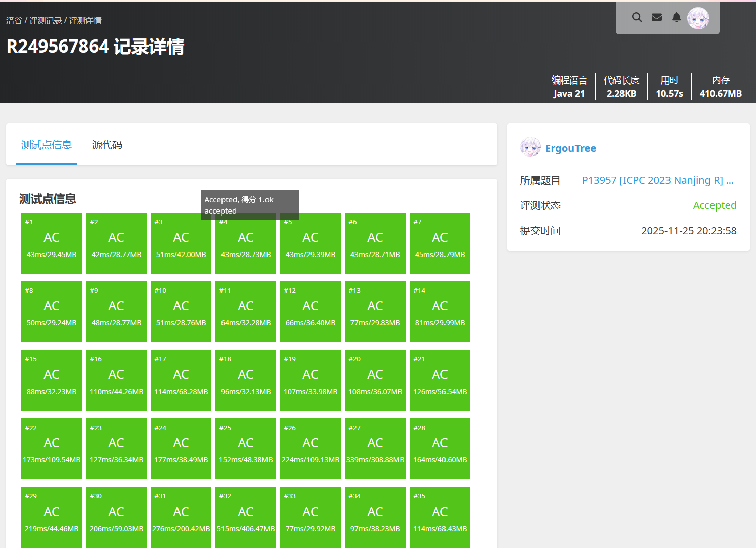
Task: Click the user avatar in top bar
Action: [x=698, y=18]
